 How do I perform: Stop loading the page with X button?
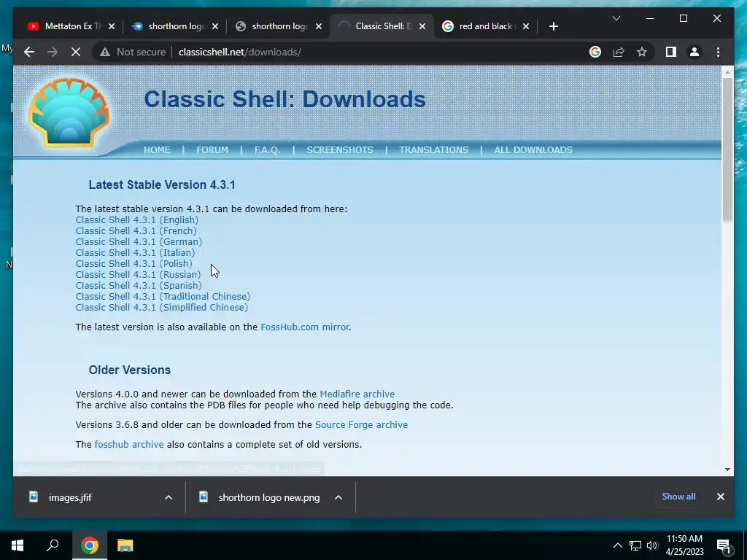tap(76, 52)
